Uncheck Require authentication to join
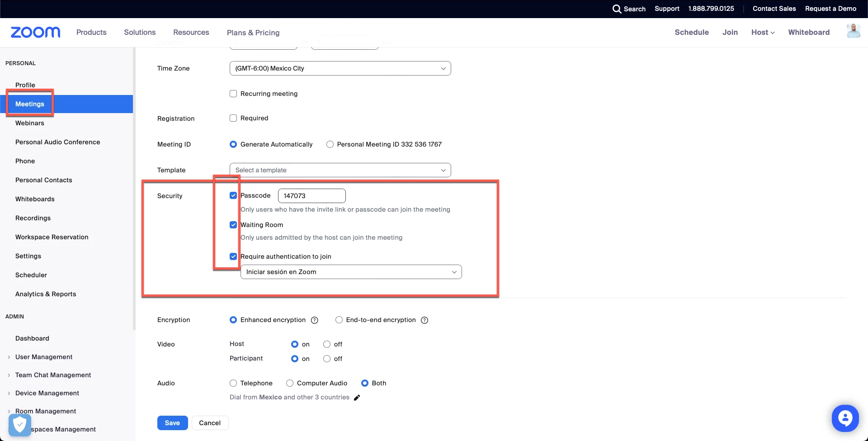The image size is (868, 441). click(233, 256)
